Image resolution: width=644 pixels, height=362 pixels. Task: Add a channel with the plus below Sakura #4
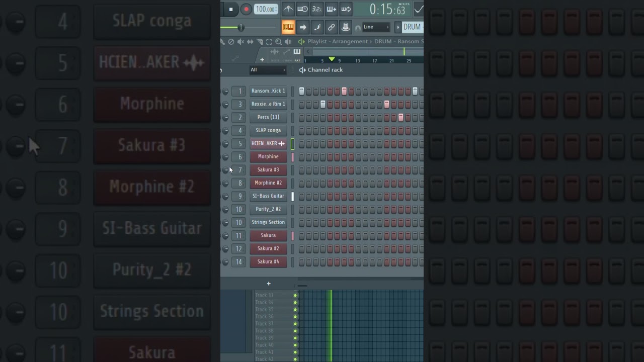(269, 284)
